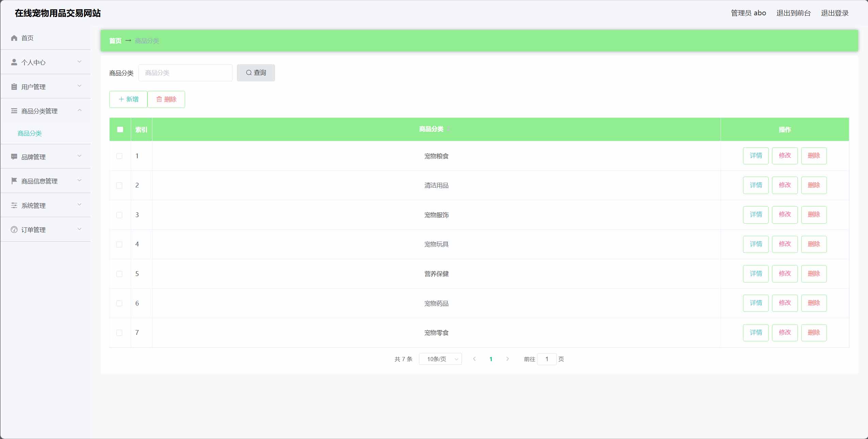Expand the 个人中心 menu chevron

79,62
